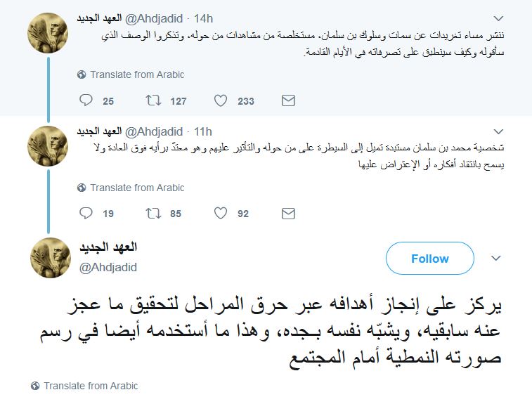Reply to the 14h tweet

tap(86, 101)
